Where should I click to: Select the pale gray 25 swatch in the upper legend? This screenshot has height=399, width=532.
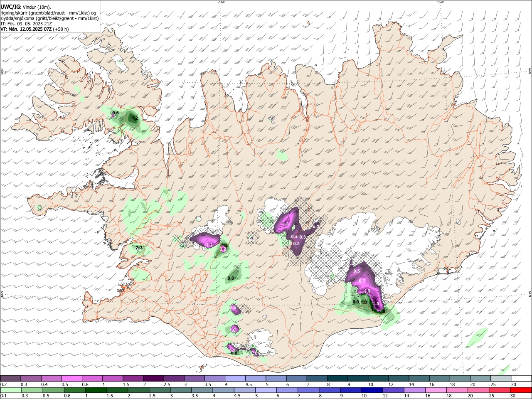pos(501,378)
